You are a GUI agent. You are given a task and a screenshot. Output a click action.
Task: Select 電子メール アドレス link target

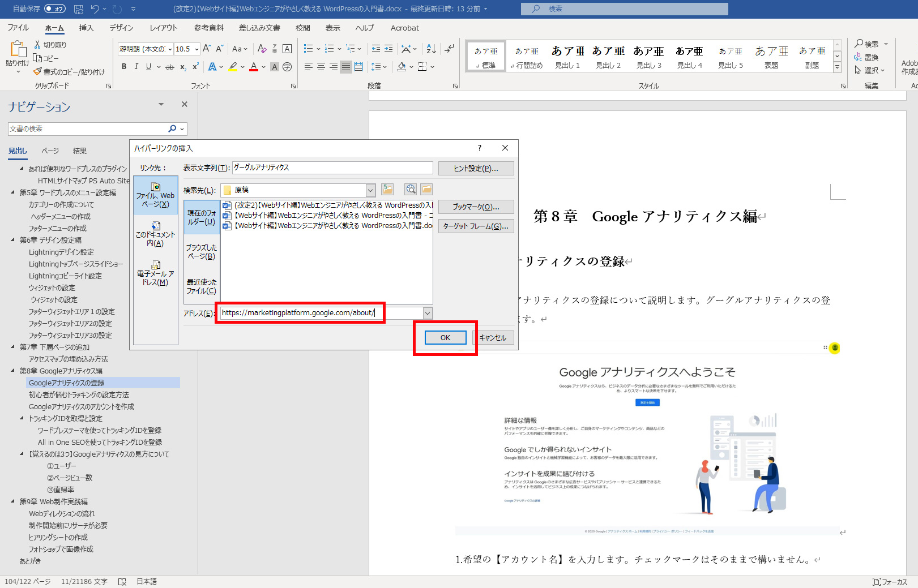coord(156,273)
